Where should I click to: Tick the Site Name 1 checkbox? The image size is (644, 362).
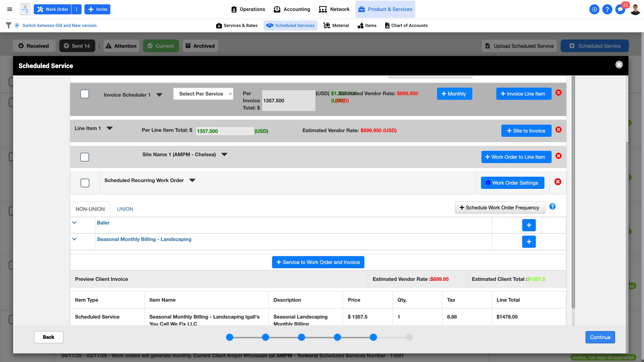click(84, 157)
